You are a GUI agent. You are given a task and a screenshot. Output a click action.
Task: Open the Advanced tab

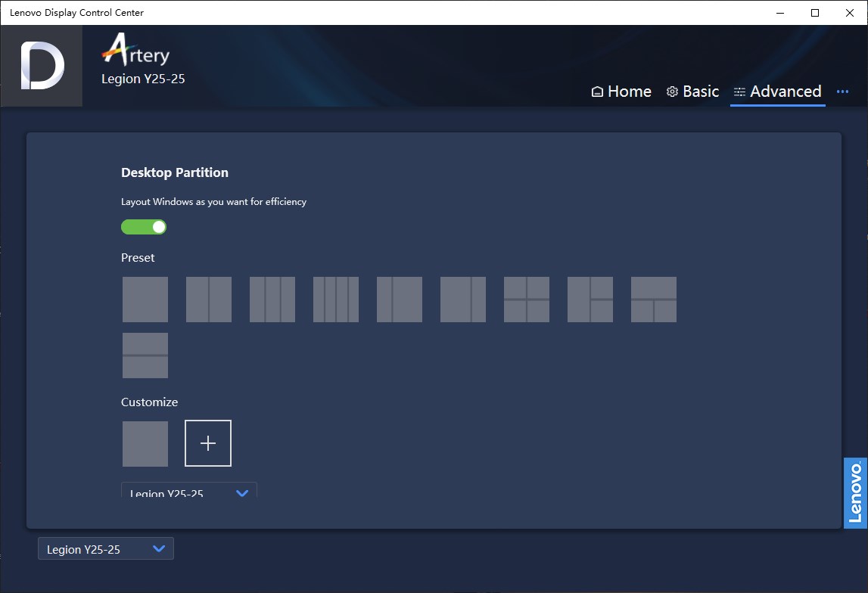click(x=778, y=92)
